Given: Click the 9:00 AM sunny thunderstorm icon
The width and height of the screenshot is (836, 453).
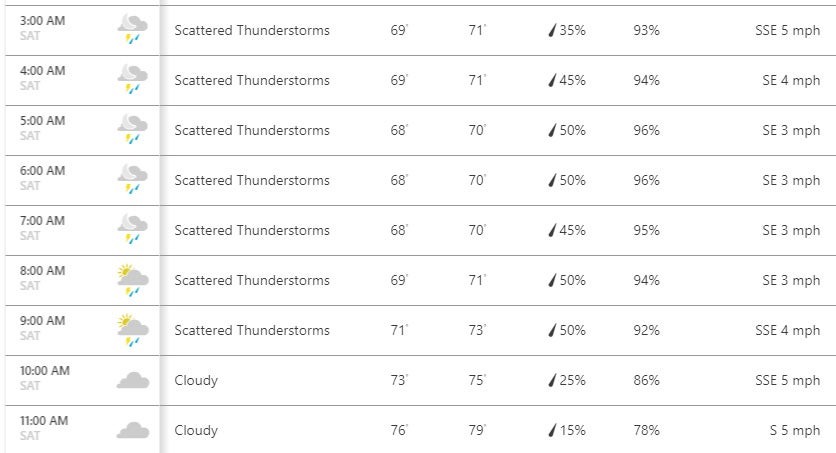Looking at the screenshot, I should point(132,330).
